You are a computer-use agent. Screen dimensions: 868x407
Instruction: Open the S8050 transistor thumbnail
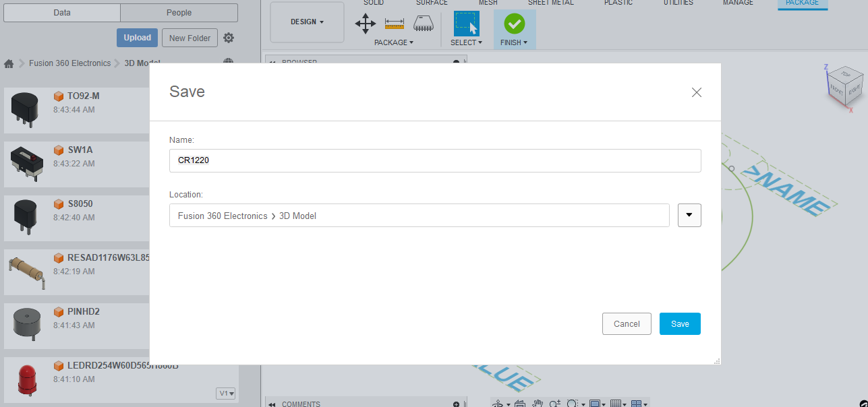point(27,218)
